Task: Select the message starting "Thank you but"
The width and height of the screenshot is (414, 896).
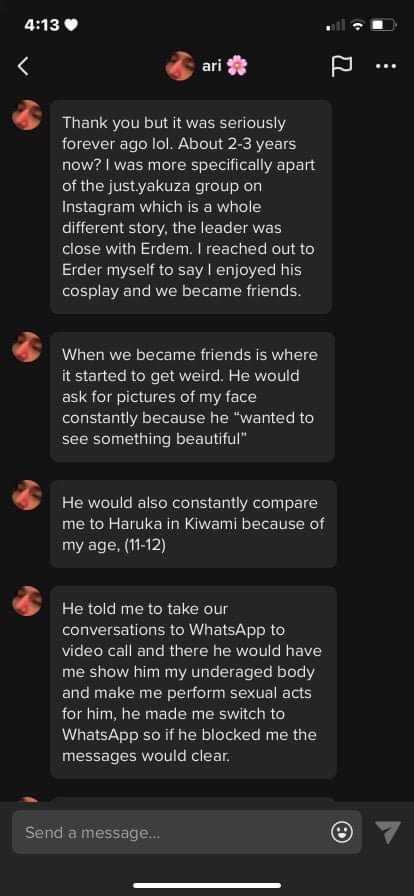Action: (x=191, y=207)
